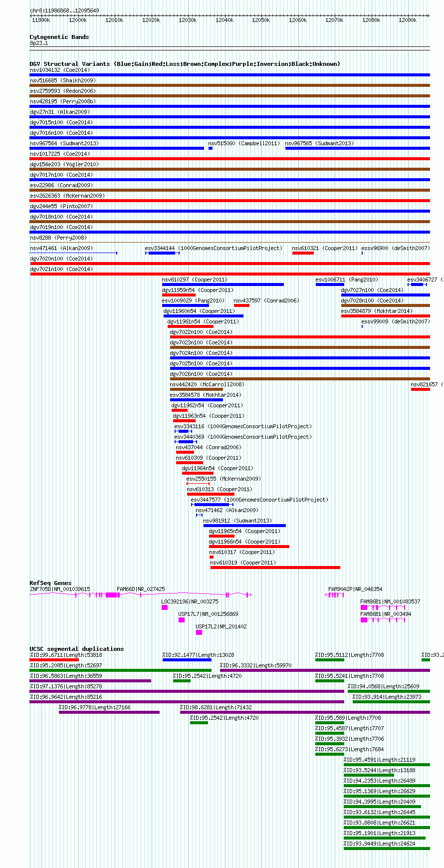This screenshot has width=444, height=868.
Task: Click nsv471462 (Alkan2009) variant label
Action: point(227,510)
